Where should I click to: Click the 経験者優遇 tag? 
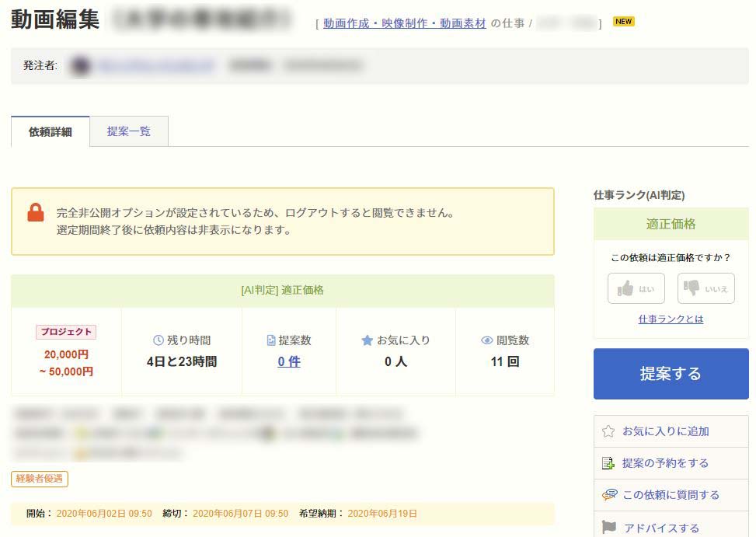40,479
